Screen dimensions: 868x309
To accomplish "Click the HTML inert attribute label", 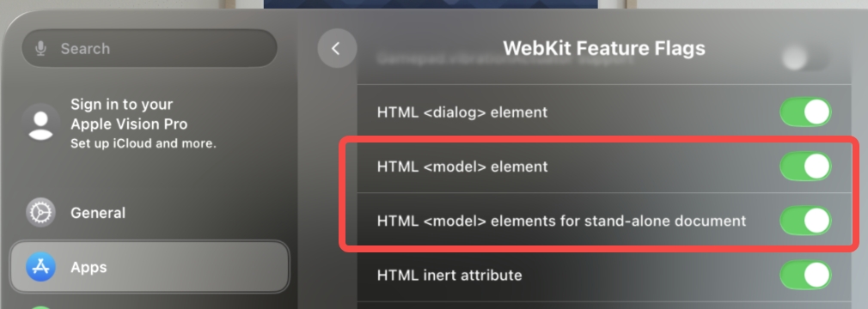I will pos(449,275).
